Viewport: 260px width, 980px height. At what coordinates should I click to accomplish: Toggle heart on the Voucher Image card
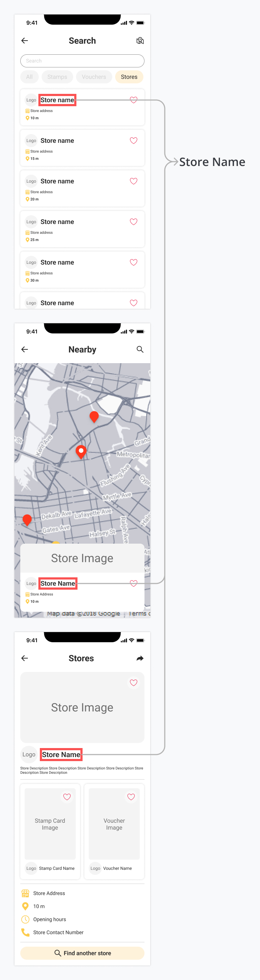131,797
